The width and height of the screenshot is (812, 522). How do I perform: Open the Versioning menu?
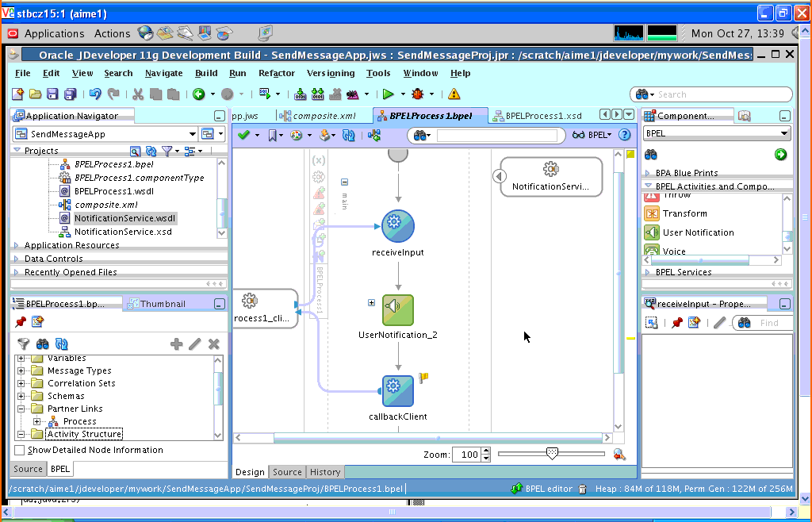coord(331,74)
